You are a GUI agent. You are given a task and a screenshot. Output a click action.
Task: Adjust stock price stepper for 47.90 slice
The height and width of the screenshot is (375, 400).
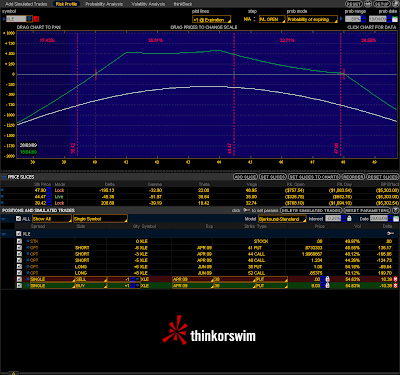[x=49, y=190]
